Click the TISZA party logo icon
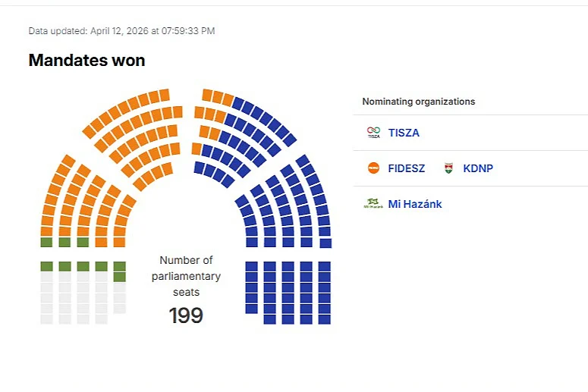 click(x=373, y=133)
